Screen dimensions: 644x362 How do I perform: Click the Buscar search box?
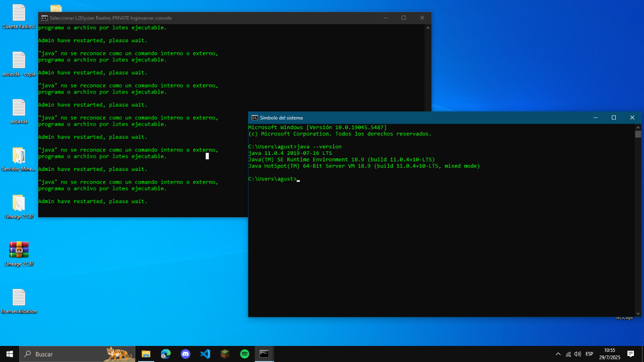(x=77, y=354)
